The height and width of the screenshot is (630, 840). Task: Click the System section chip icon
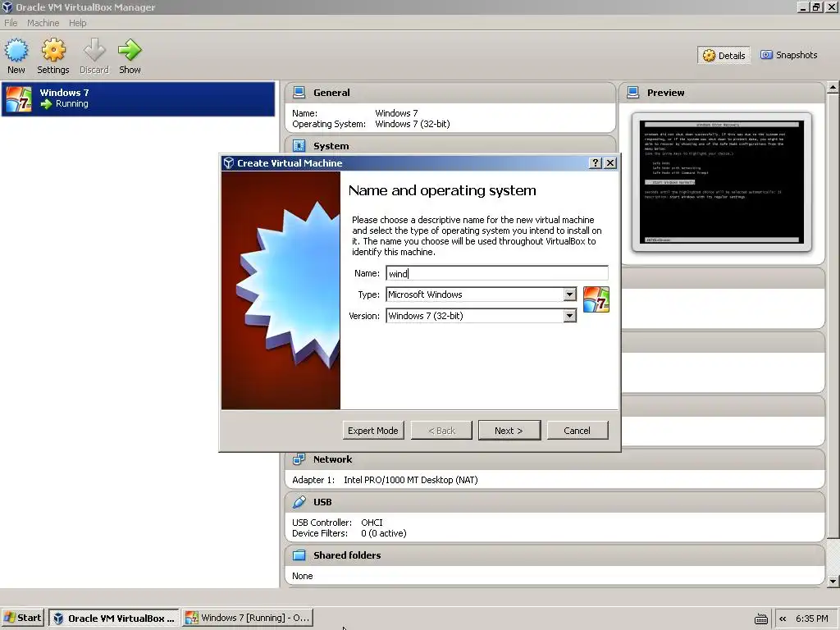(299, 146)
